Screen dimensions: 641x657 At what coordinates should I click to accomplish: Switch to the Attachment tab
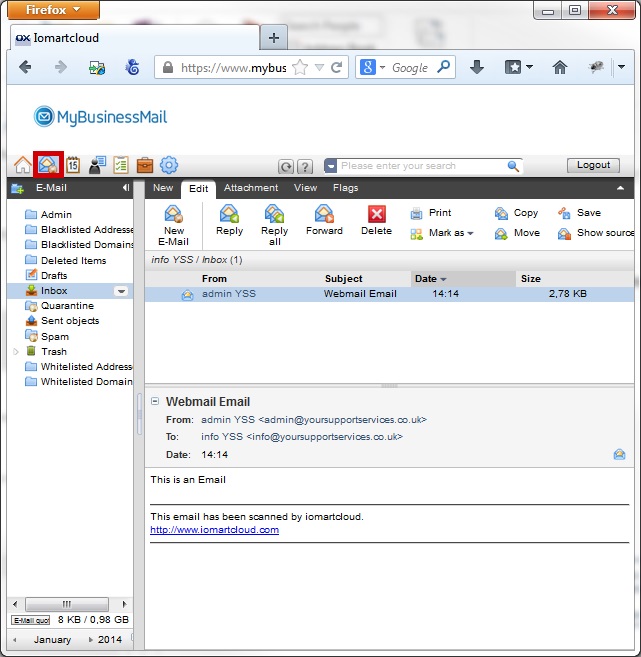[251, 187]
